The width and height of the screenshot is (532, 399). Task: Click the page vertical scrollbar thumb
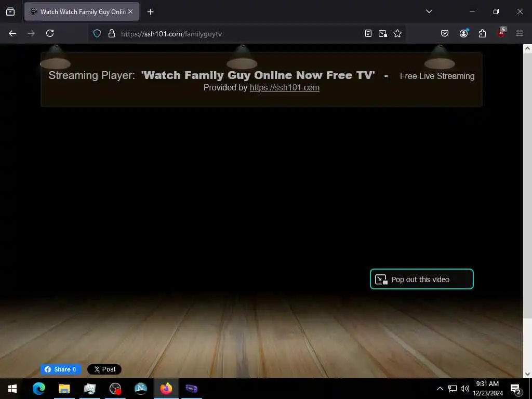527,185
